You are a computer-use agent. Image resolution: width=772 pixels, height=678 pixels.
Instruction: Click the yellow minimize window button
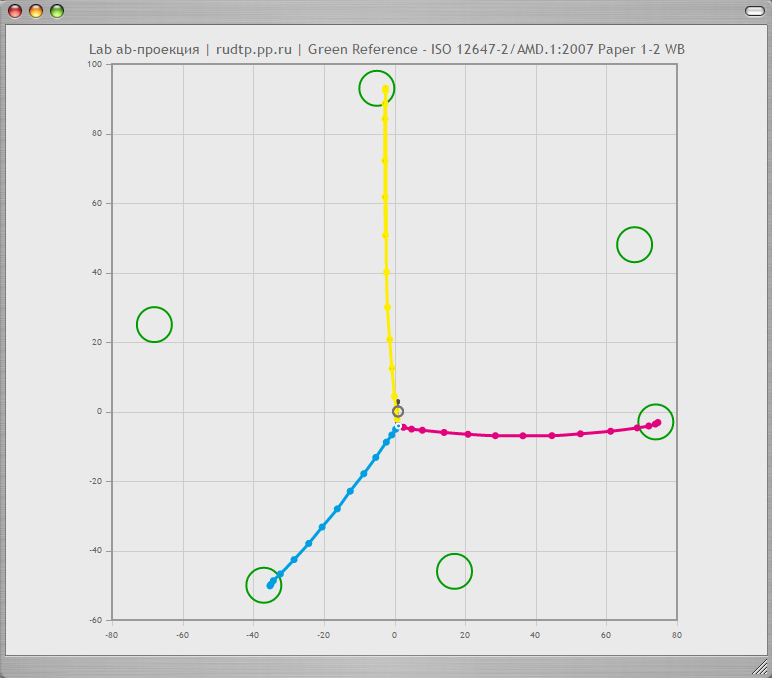point(36,11)
